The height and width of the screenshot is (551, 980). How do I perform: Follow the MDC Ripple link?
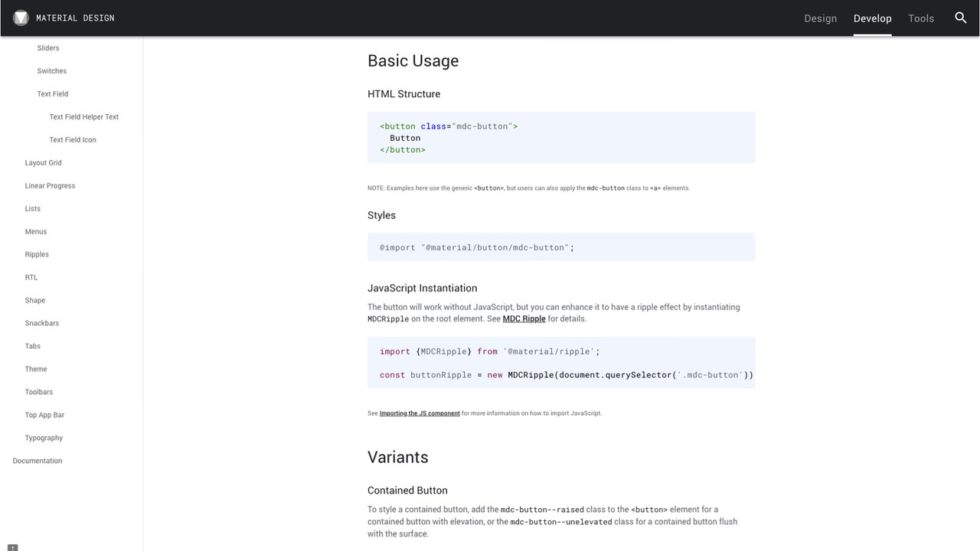524,318
